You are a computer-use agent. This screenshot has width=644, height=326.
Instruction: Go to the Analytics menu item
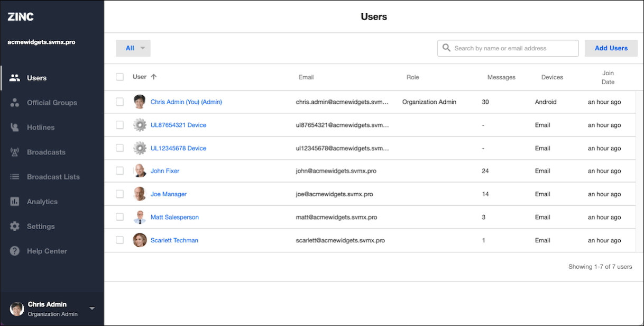tap(42, 202)
